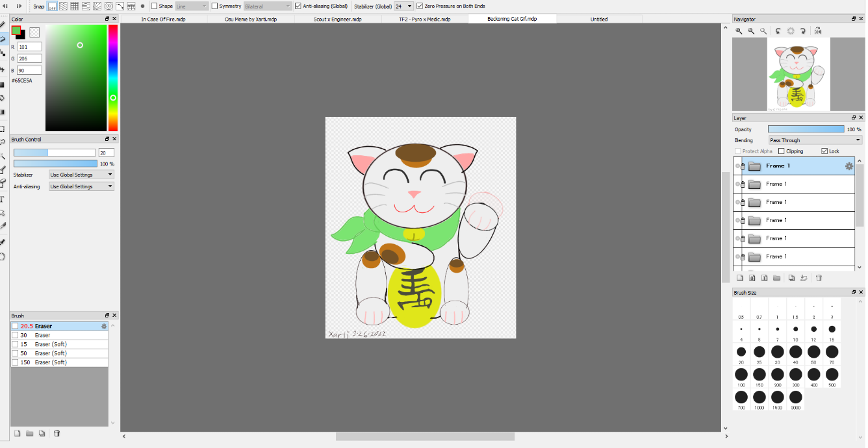The image size is (868, 448).
Task: Add a new layer folder
Action: 776,278
